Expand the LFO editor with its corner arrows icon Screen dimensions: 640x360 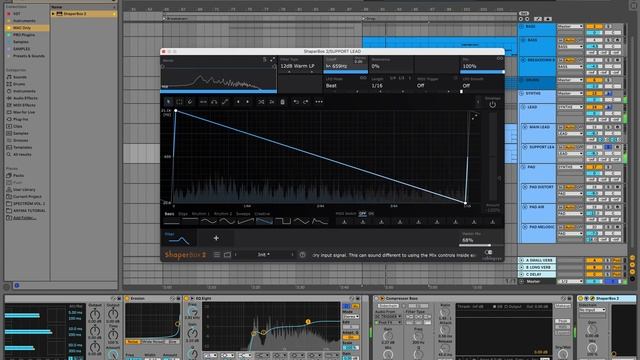(x=474, y=117)
